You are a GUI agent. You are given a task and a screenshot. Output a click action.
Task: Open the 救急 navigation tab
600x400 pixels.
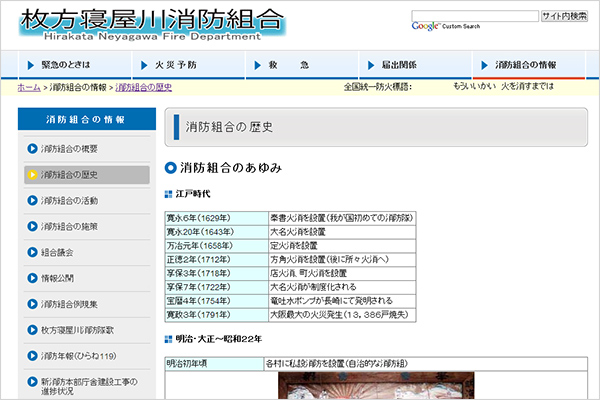(x=288, y=64)
